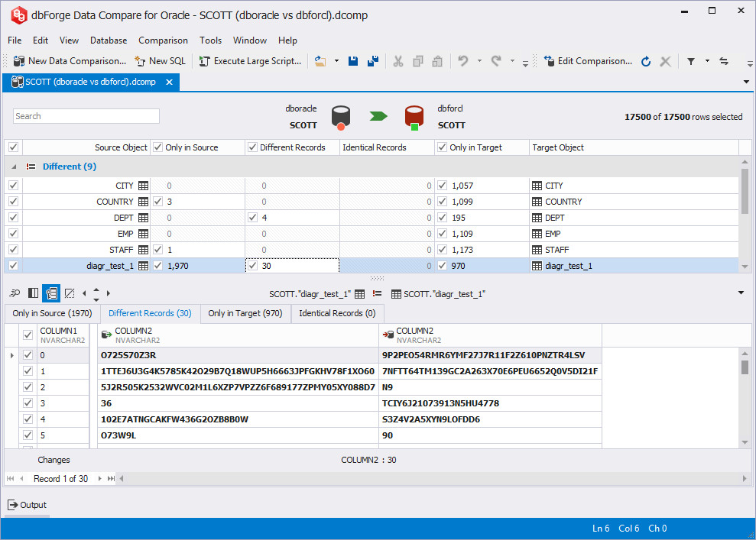The height and width of the screenshot is (540, 756).
Task: Open the Filter dropdown arrow
Action: (707, 61)
